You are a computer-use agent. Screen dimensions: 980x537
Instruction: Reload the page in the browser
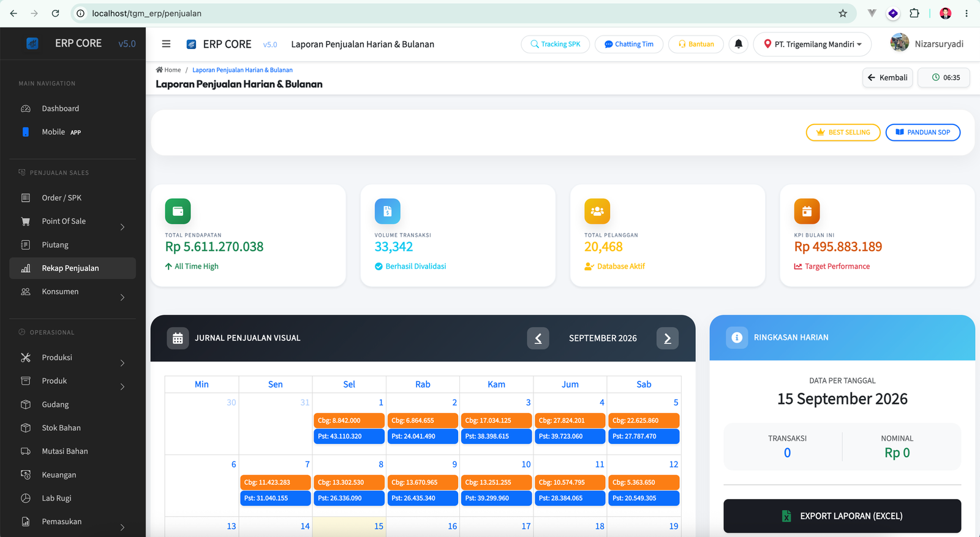[x=56, y=13]
